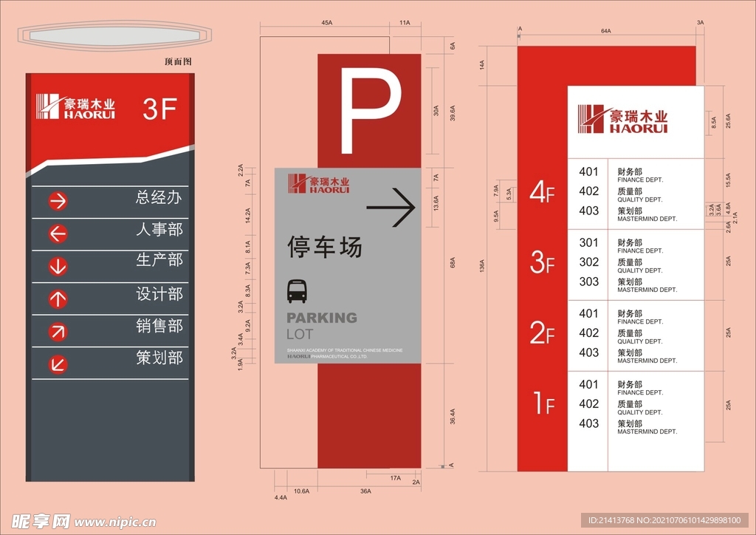This screenshot has height=535, width=756.
Task: Click the 25.6A dimension label
Action: [729, 120]
